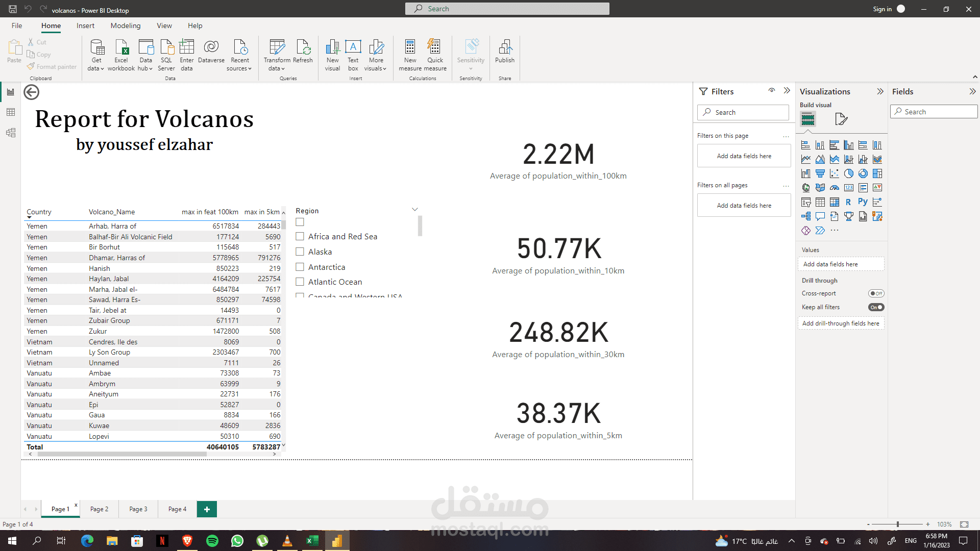This screenshot has height=551, width=980.
Task: Check Africa and Red Sea region
Action: point(300,237)
